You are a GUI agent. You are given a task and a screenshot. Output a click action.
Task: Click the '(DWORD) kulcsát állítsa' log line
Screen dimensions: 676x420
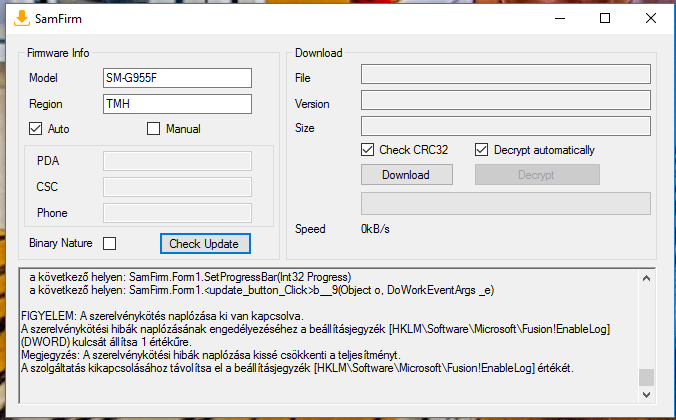(x=106, y=342)
